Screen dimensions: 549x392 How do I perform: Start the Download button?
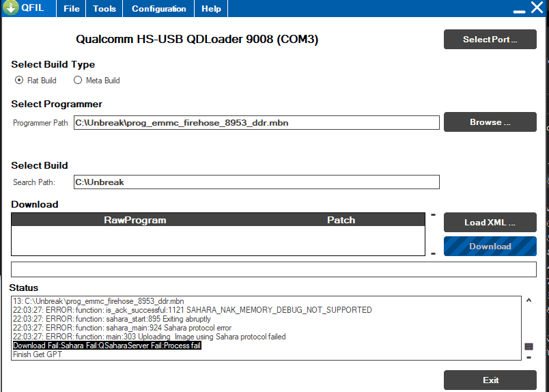[490, 247]
